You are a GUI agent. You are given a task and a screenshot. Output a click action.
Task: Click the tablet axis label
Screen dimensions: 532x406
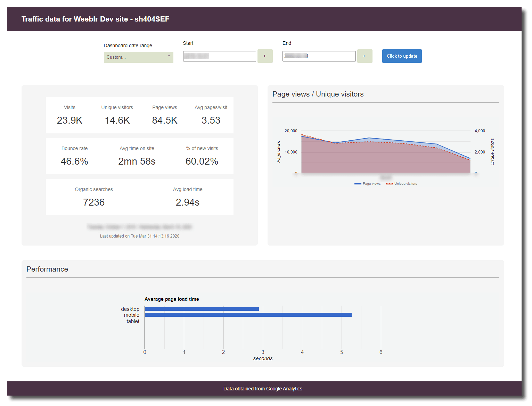[133, 321]
